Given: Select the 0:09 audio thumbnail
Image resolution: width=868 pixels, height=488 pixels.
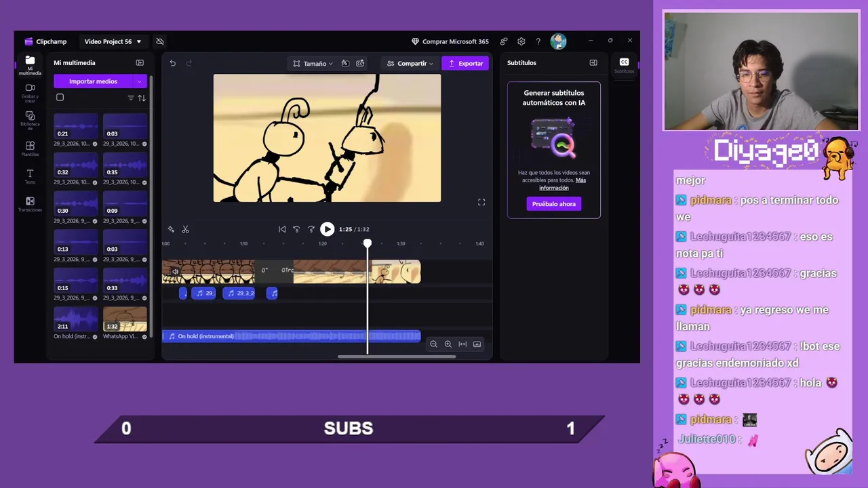Looking at the screenshot, I should (125, 203).
